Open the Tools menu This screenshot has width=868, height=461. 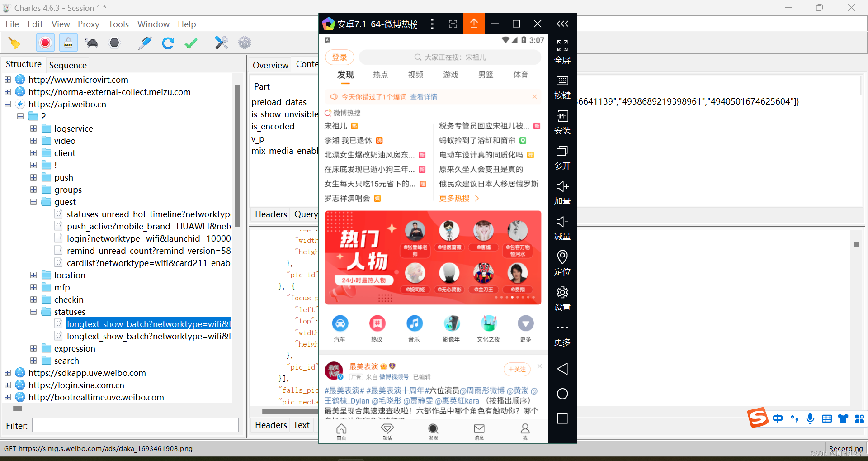(118, 24)
